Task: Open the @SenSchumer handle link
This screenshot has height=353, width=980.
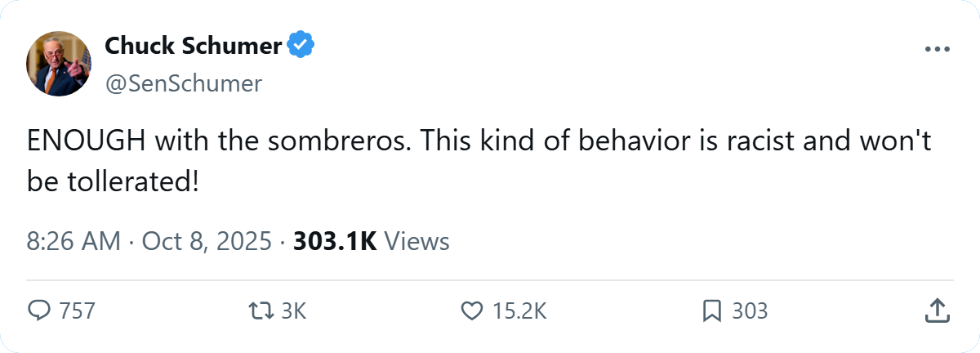Action: pyautogui.click(x=184, y=83)
